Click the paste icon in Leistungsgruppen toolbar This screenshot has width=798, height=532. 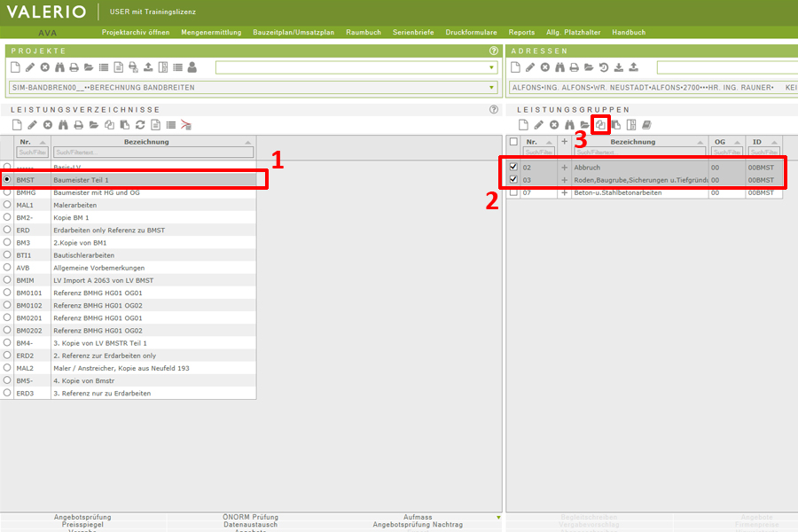coord(615,125)
